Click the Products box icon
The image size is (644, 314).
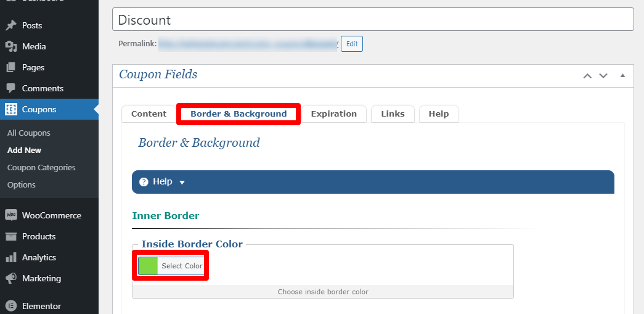(x=11, y=236)
